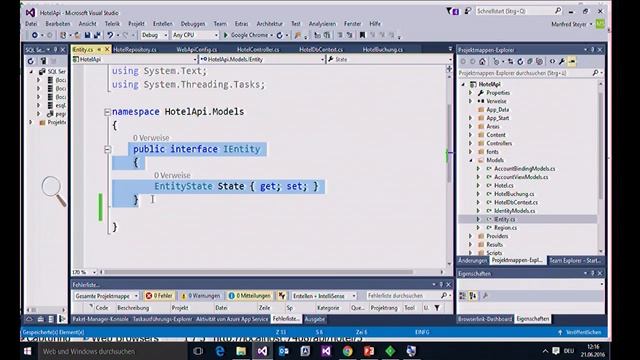
Task: Refresh the SQL Server object explorer
Action: [x=31, y=62]
